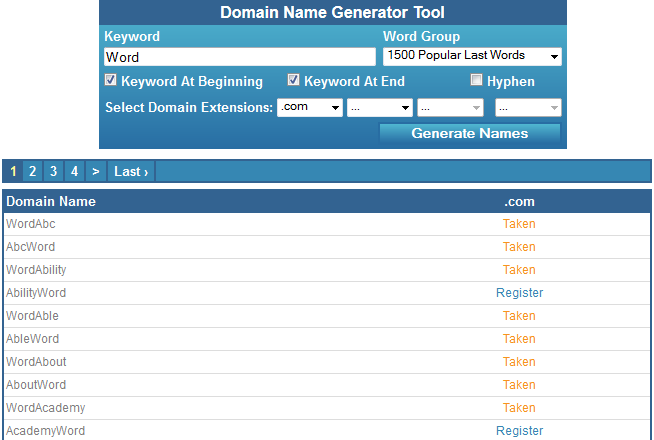Screen dimensions: 654x440
Task: Open the fourth domain extension dropdown
Action: [x=528, y=108]
